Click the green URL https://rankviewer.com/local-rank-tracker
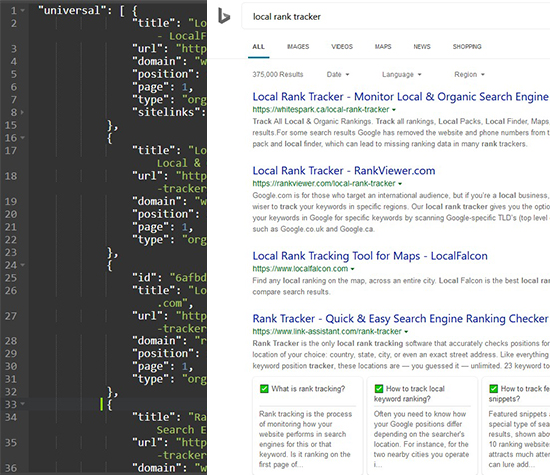The image size is (550, 475). click(324, 183)
